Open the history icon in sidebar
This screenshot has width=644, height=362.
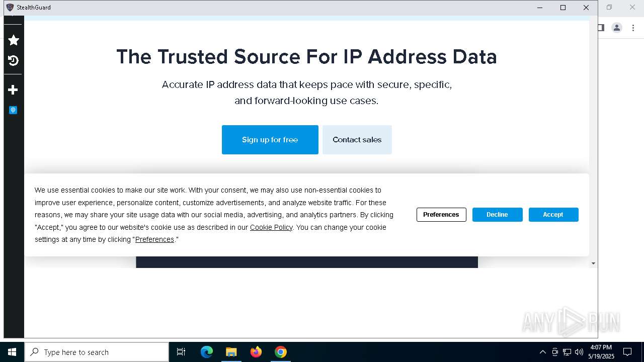pos(14,61)
